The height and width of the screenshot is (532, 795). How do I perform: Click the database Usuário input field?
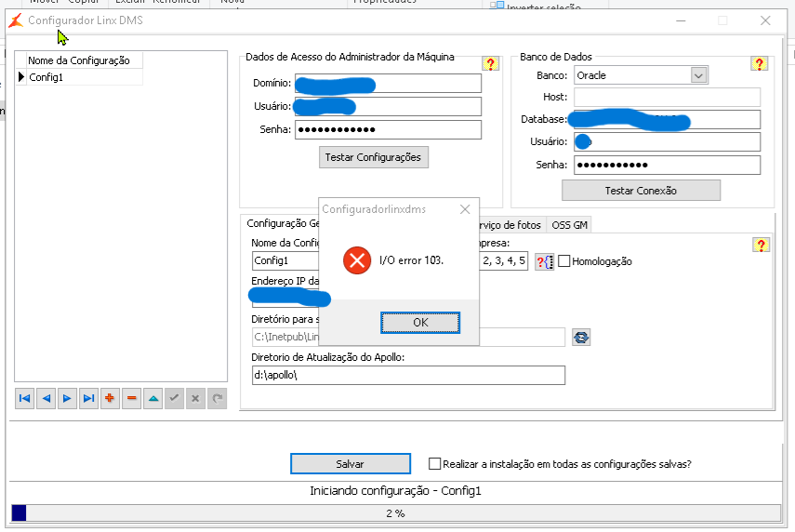(668, 142)
